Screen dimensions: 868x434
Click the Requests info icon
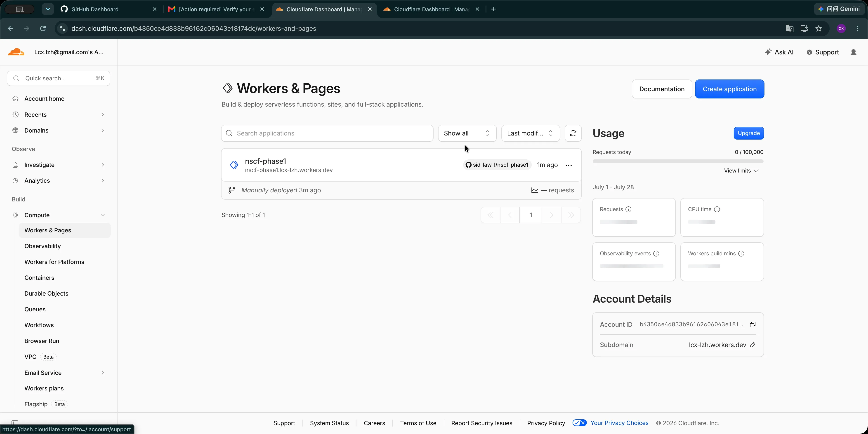point(628,209)
